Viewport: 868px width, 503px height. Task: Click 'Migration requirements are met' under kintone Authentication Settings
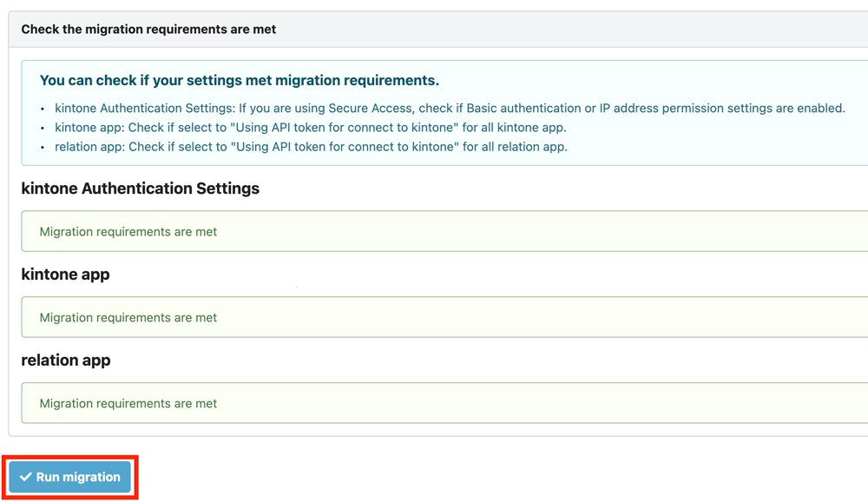(128, 232)
